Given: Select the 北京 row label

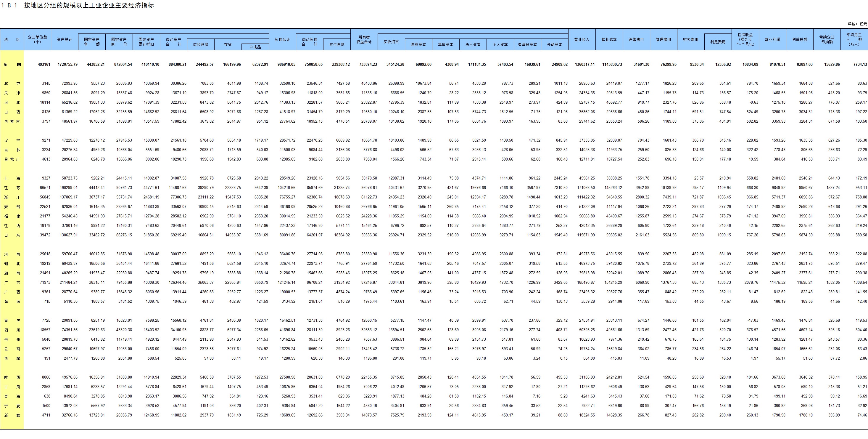Looking at the screenshot, I should [12, 84].
